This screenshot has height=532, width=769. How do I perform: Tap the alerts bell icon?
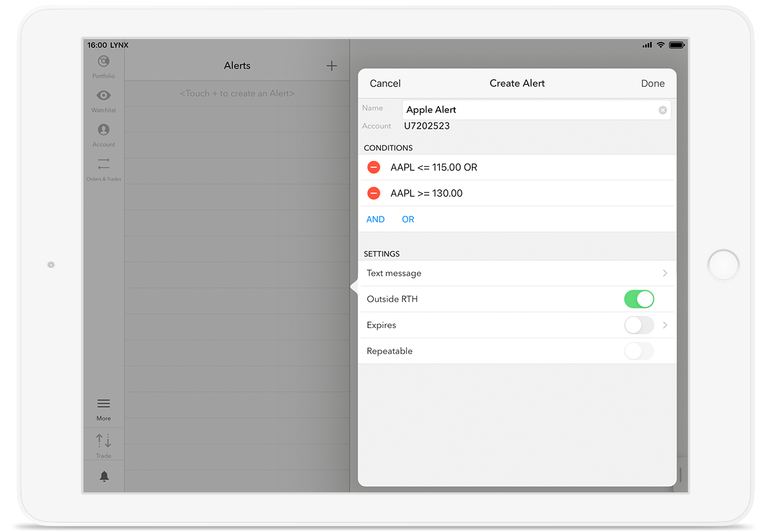104,476
